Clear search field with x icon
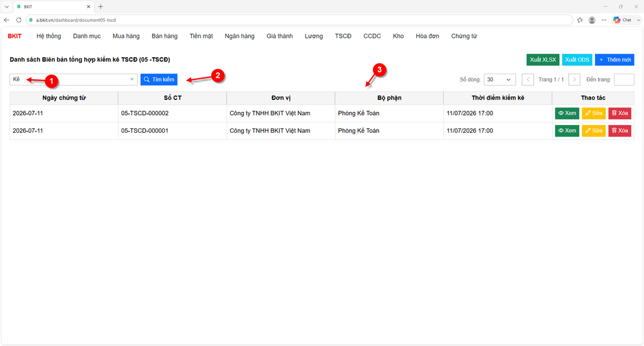Screen dimensions: 644x346 point(132,79)
